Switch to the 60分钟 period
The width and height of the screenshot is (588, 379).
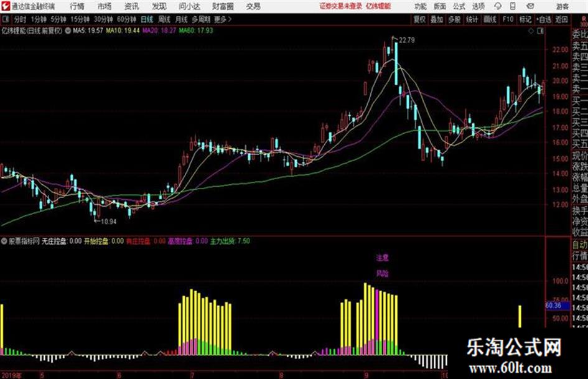point(126,19)
